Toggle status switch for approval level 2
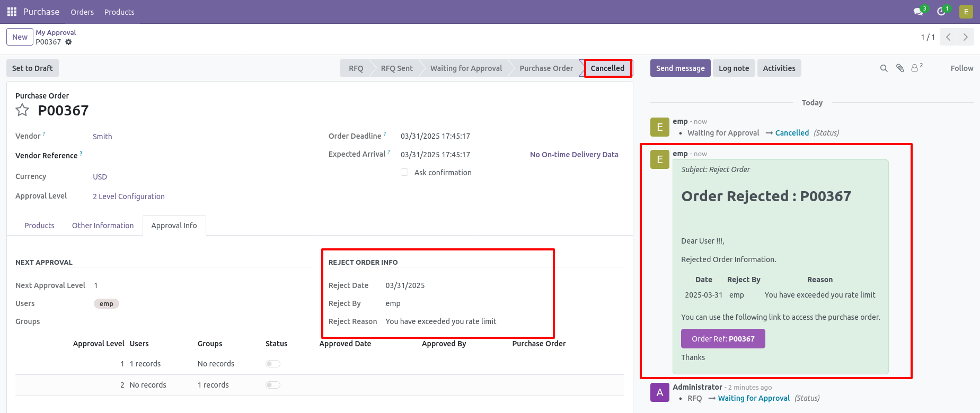980x413 pixels. click(x=273, y=385)
